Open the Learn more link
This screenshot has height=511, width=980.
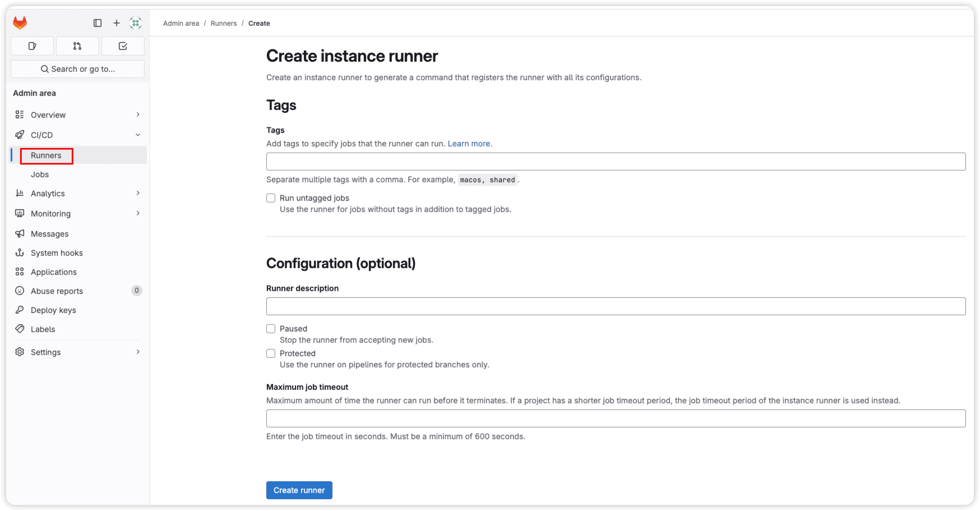469,144
